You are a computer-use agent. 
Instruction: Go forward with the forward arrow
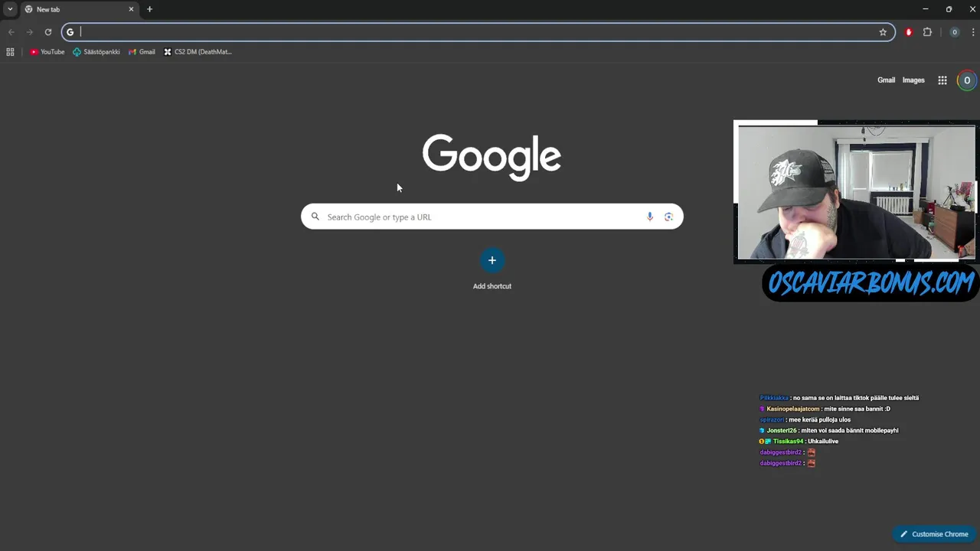(x=30, y=32)
